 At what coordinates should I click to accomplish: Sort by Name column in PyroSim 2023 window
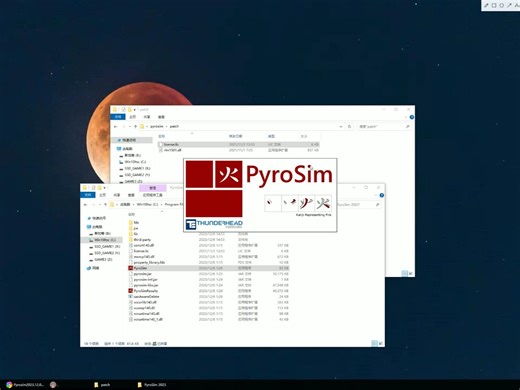pyautogui.click(x=132, y=214)
